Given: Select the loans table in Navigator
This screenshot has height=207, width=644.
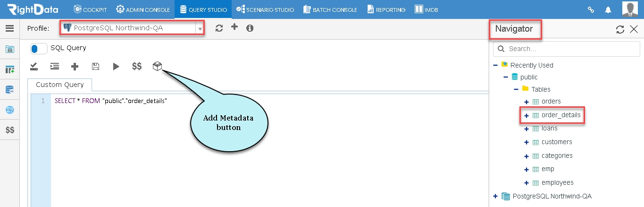Looking at the screenshot, I should click(x=550, y=129).
